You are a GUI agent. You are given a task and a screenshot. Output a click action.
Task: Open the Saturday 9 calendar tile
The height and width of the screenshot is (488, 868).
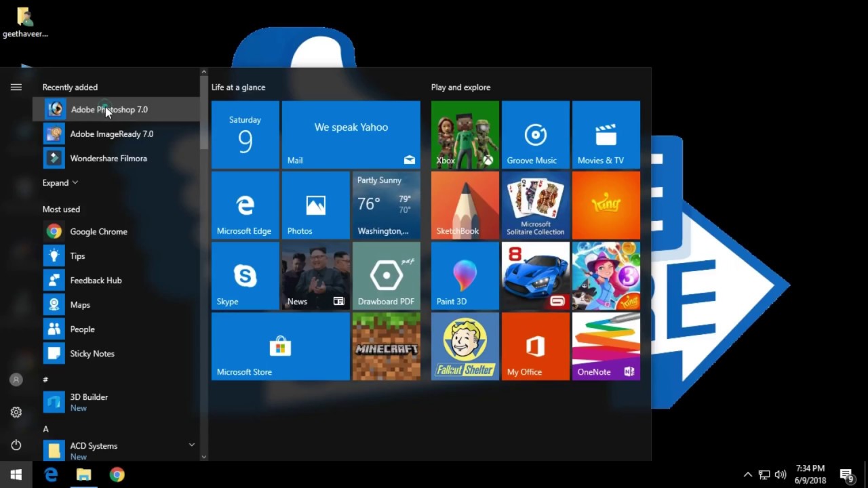pos(245,135)
